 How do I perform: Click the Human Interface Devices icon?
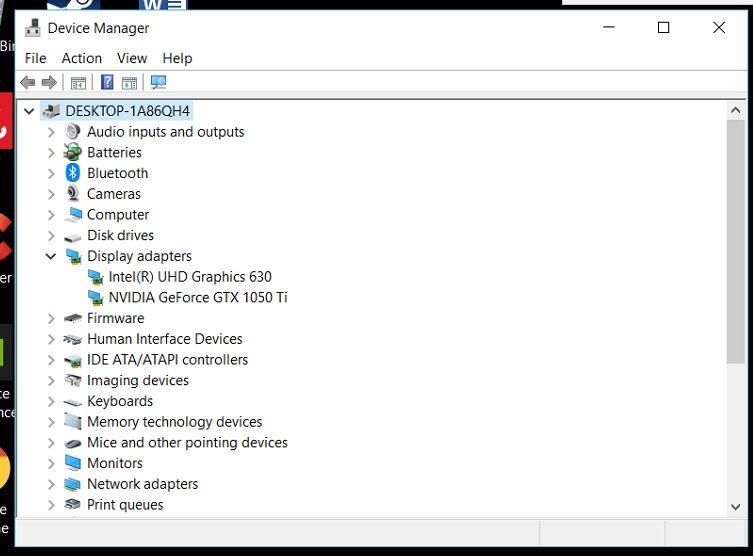tap(73, 339)
